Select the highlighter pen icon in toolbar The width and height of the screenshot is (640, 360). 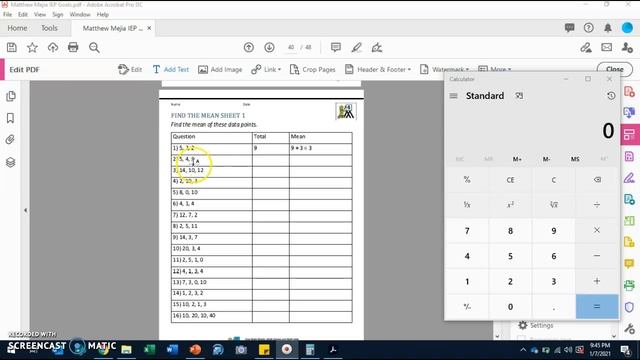tap(356, 47)
